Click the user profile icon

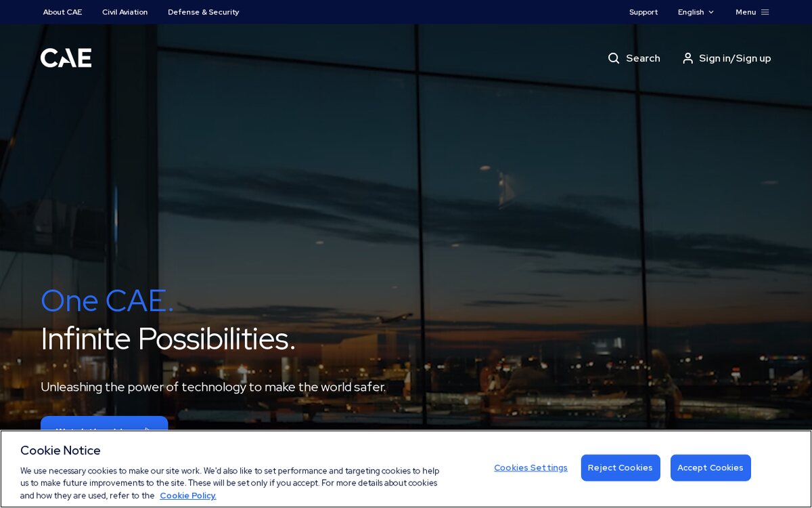pyautogui.click(x=687, y=58)
